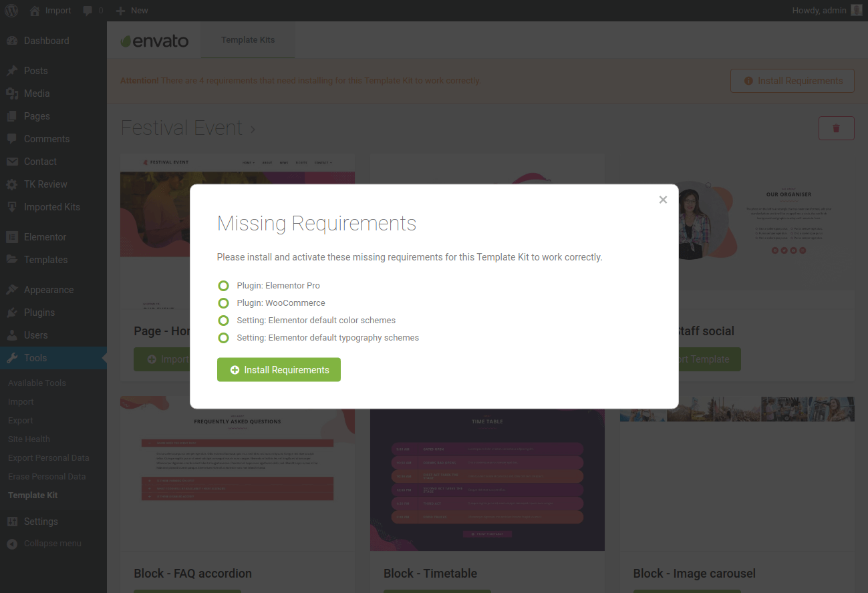The height and width of the screenshot is (593, 868).
Task: Click the TK Review gear icon
Action: click(x=12, y=184)
